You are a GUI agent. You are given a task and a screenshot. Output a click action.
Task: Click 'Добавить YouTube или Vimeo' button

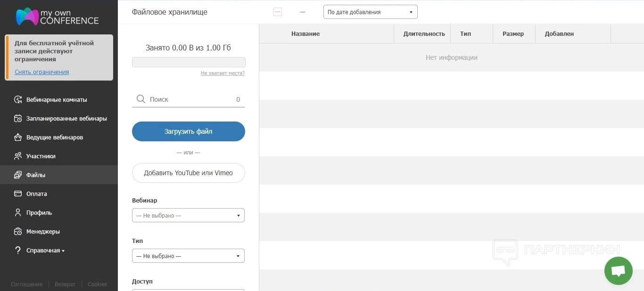pos(188,173)
